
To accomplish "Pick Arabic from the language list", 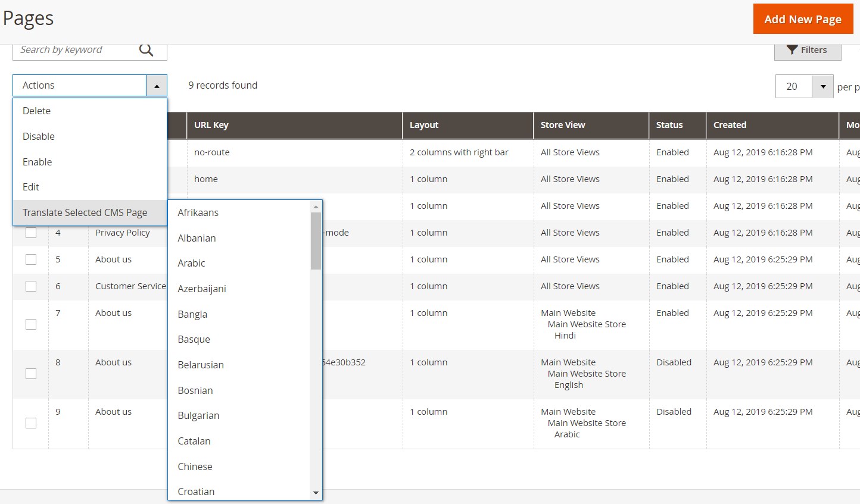I will [191, 264].
